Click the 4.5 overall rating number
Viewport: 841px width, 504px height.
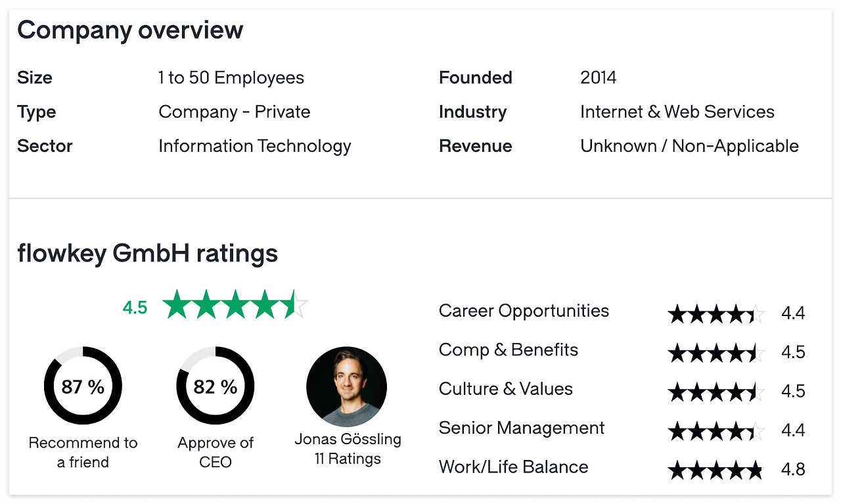coord(135,308)
